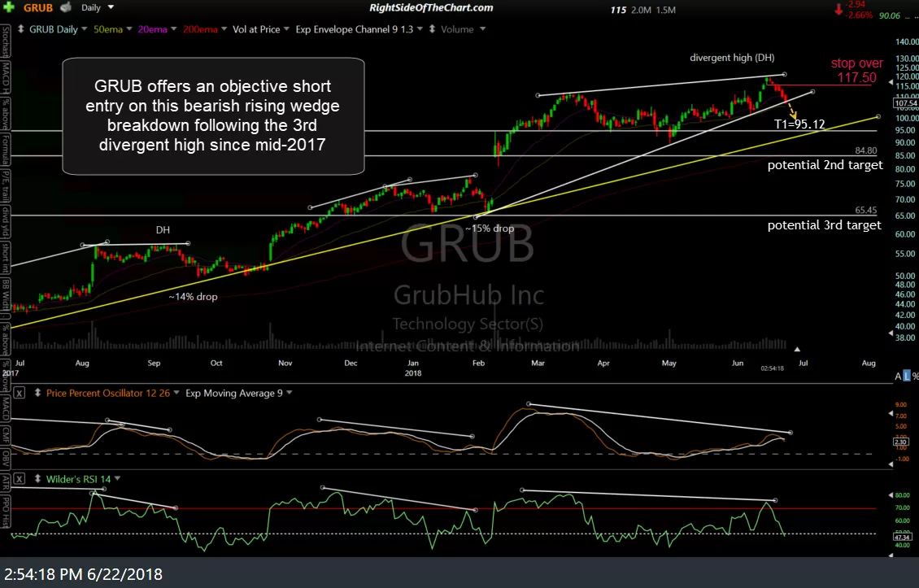The image size is (919, 588).
Task: Select the MACD H sidebar tab
Action: pyautogui.click(x=5, y=77)
